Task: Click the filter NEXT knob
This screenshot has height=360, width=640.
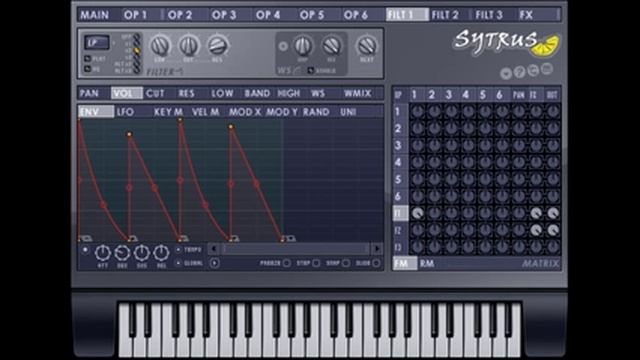Action: pos(367,46)
